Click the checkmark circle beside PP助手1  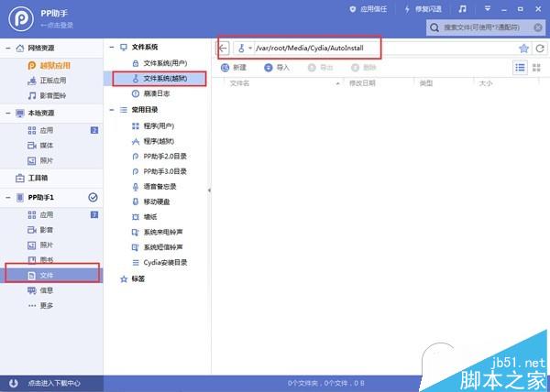[93, 198]
